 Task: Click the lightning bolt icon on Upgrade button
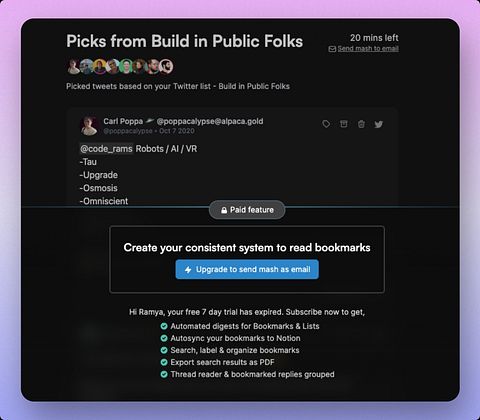pos(188,269)
